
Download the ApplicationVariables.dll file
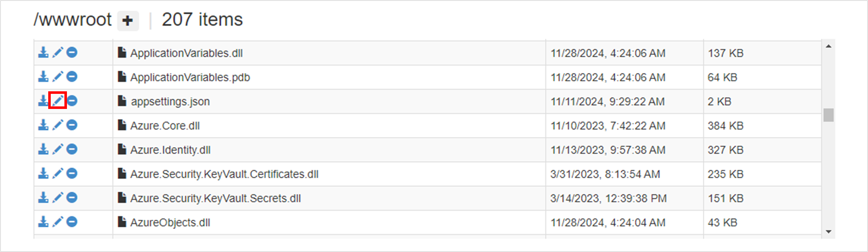coord(43,52)
